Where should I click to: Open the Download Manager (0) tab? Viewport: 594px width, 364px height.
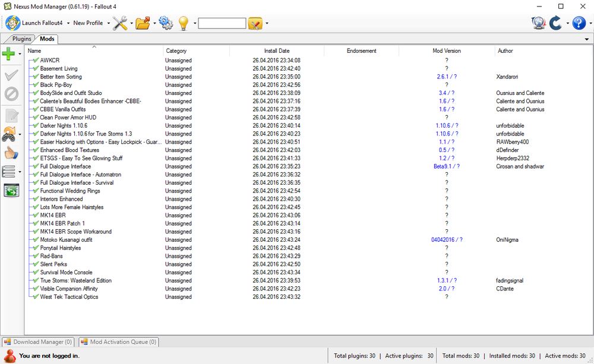click(x=38, y=342)
